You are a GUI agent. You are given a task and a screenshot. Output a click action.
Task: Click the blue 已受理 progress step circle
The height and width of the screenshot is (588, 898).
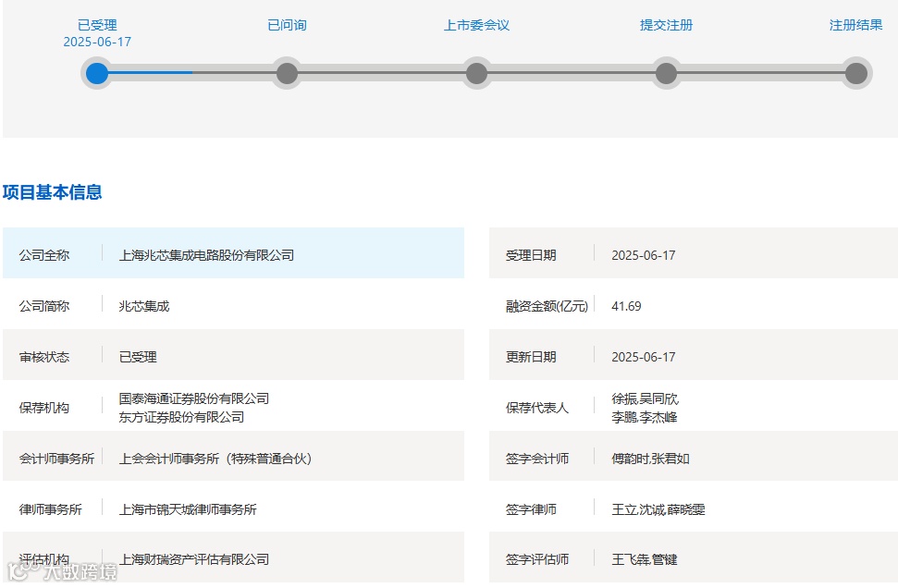click(x=97, y=73)
